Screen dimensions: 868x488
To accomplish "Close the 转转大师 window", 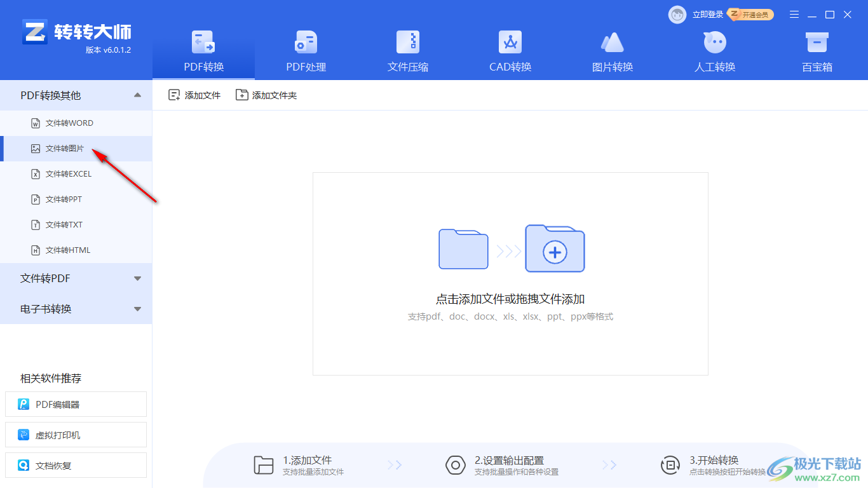I will tap(848, 14).
